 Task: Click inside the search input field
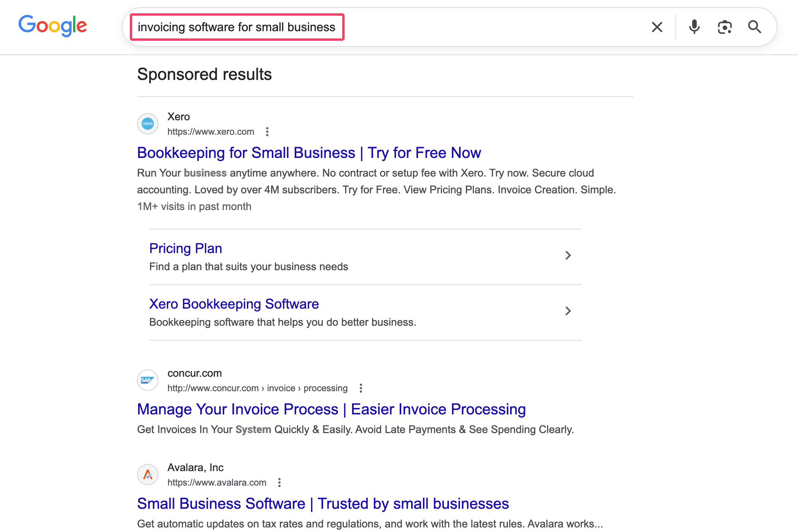pyautogui.click(x=419, y=27)
